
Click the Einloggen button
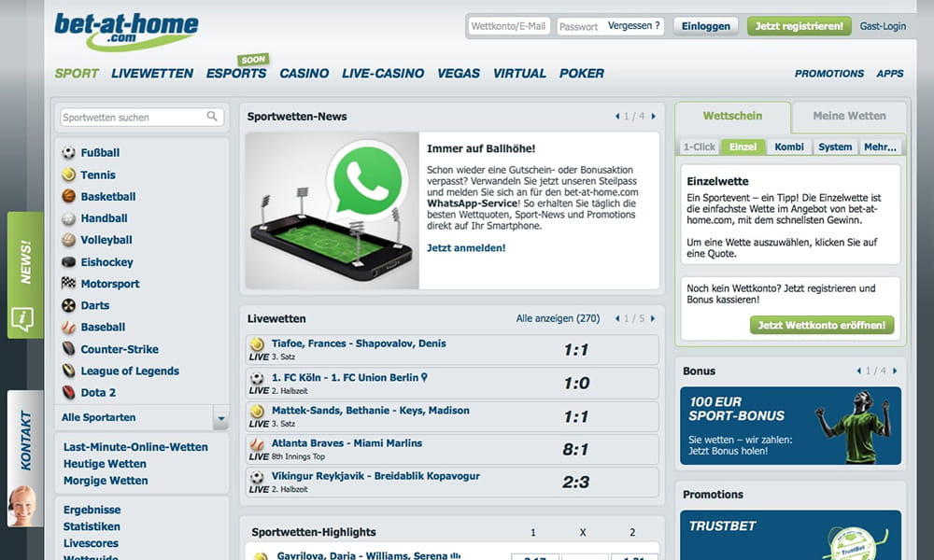pos(706,26)
